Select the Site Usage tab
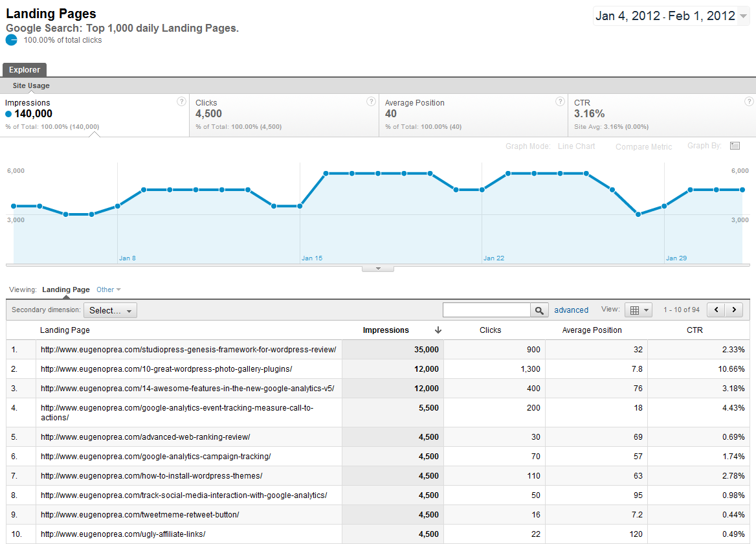756x544 pixels. coord(31,85)
